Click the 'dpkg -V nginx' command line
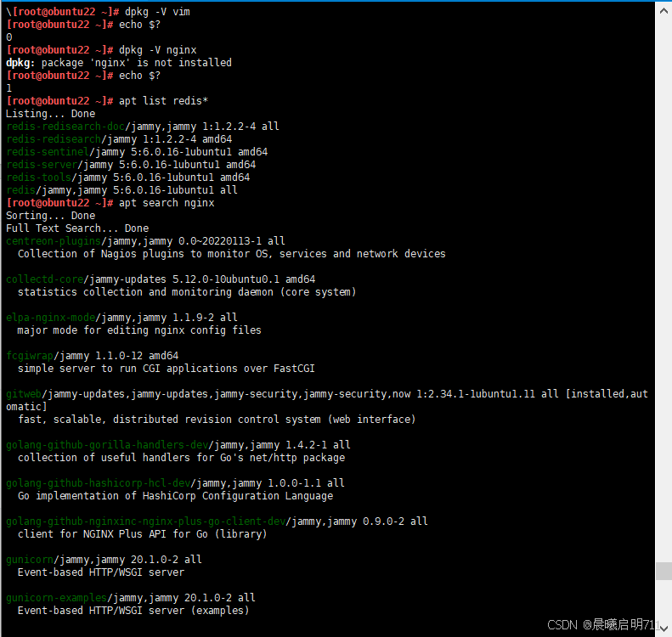 (x=102, y=50)
